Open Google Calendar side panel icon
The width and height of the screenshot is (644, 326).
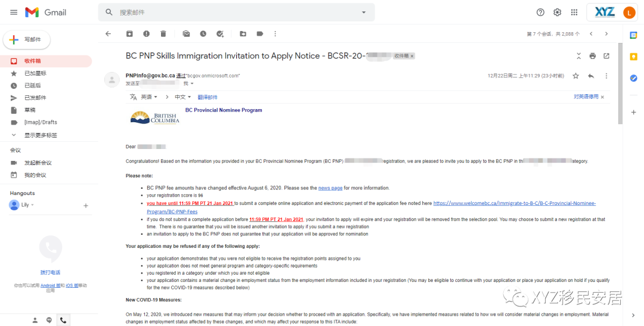click(633, 35)
